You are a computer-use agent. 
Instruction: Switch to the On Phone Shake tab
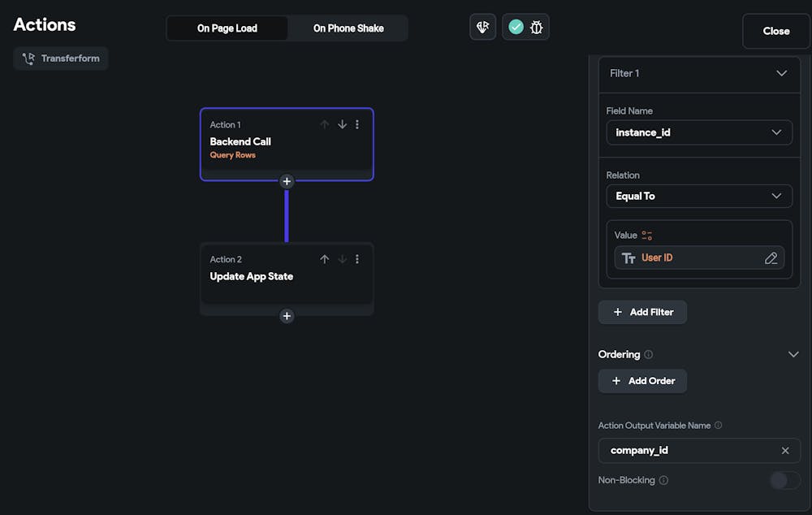coord(348,28)
